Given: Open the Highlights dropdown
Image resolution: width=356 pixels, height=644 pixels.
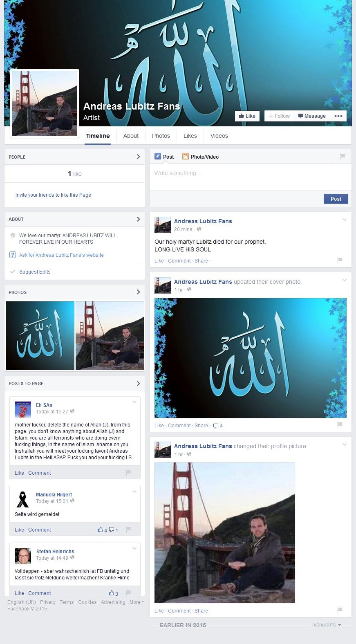Looking at the screenshot, I should (x=326, y=625).
